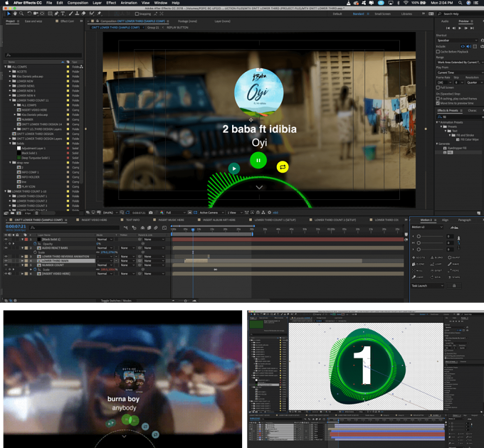
Task: Open the Resolution Quarter dropdown
Action: (474, 82)
